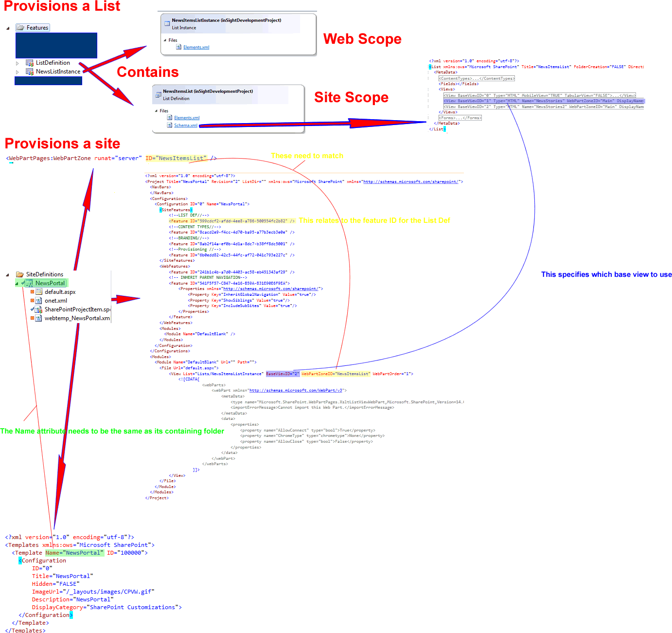Viewport: 672px width, 633px height.
Task: Click the source-control marker beside webtemp_NewsPortal.xml
Action: (x=33, y=318)
